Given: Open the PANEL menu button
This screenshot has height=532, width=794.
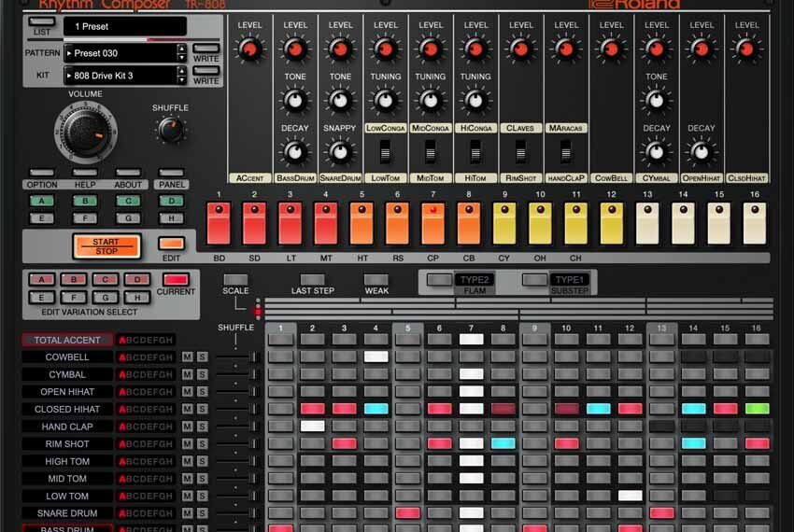Looking at the screenshot, I should [x=172, y=173].
